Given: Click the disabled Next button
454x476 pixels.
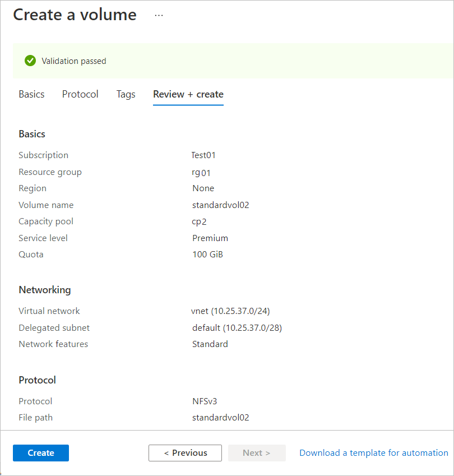Looking at the screenshot, I should tap(257, 453).
